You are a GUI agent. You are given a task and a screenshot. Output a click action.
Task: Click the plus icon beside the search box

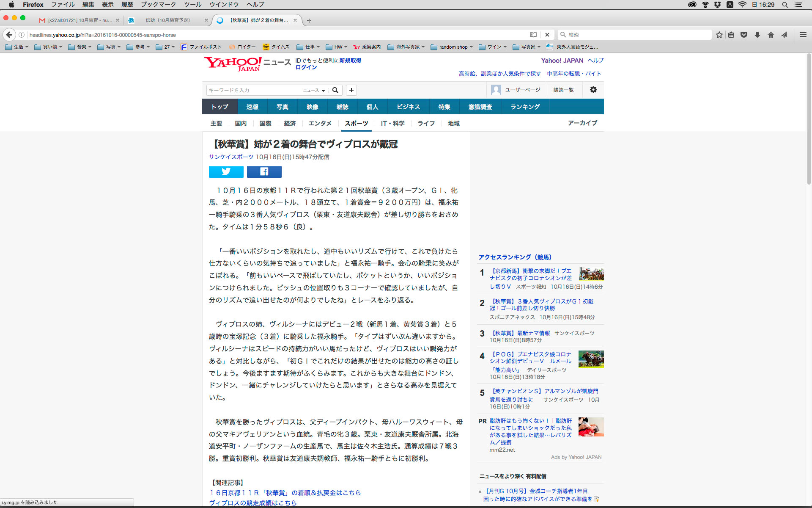[351, 90]
